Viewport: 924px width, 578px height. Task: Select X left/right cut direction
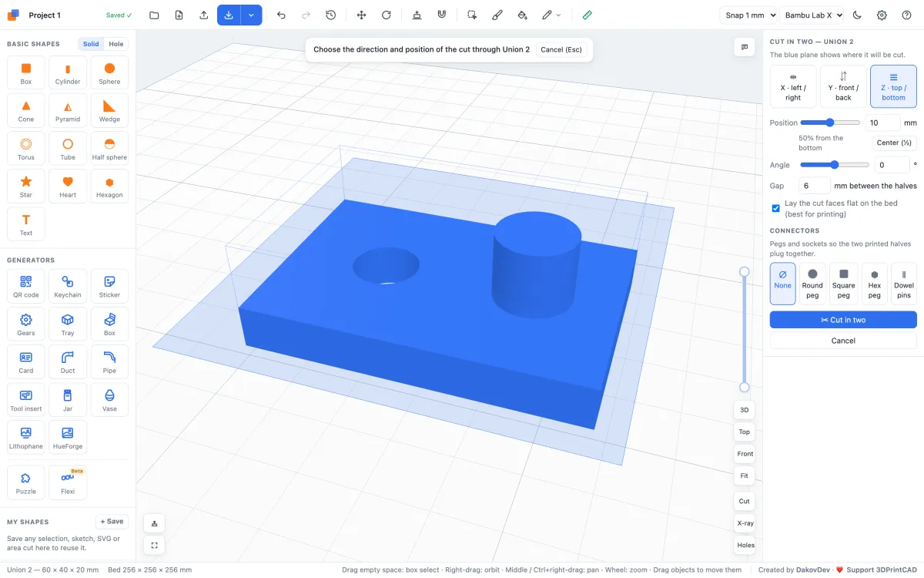click(793, 86)
